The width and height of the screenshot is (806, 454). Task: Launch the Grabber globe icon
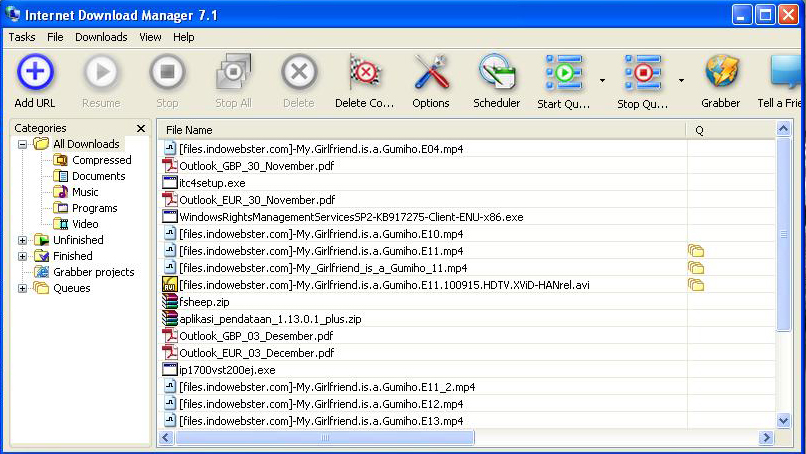coord(721,72)
